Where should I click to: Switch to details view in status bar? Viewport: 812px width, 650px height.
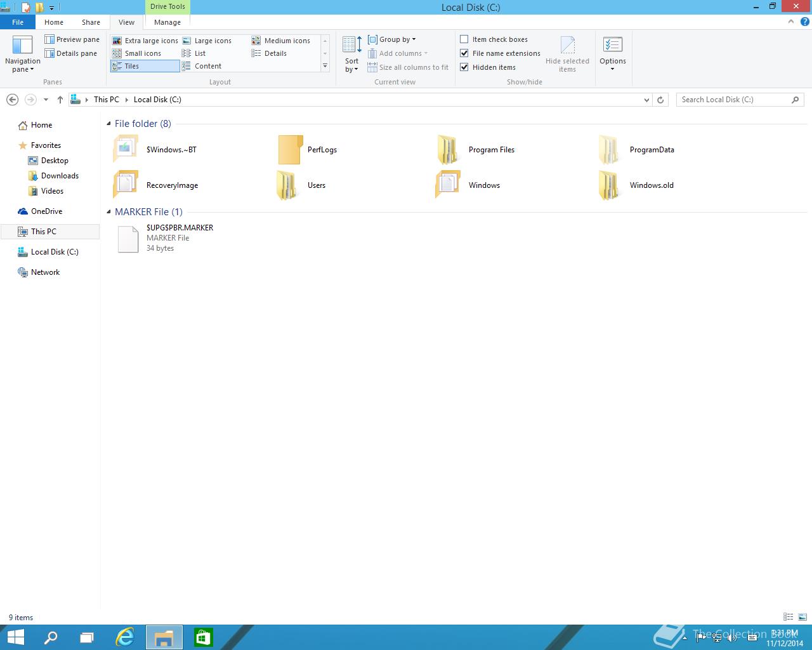pyautogui.click(x=789, y=617)
